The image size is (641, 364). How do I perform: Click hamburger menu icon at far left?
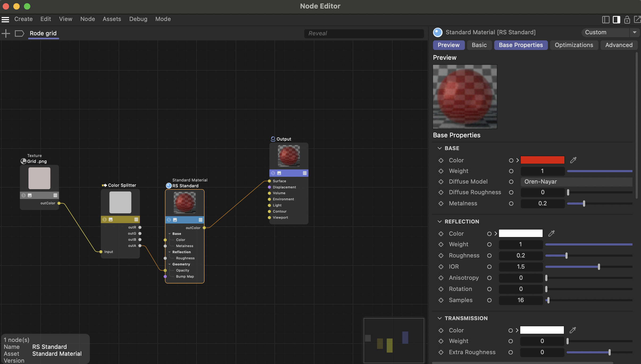point(5,19)
